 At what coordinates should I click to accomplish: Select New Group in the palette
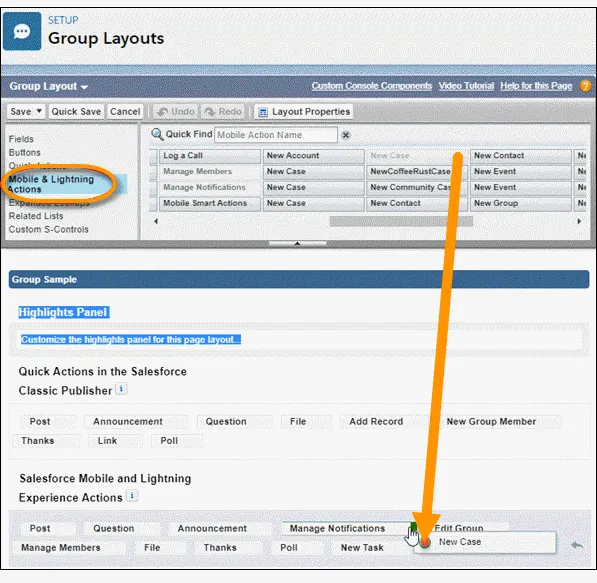(520, 203)
